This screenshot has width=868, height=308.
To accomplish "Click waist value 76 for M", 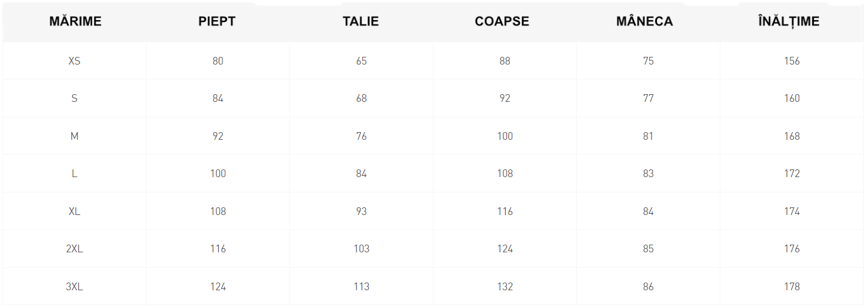I will click(x=361, y=136).
